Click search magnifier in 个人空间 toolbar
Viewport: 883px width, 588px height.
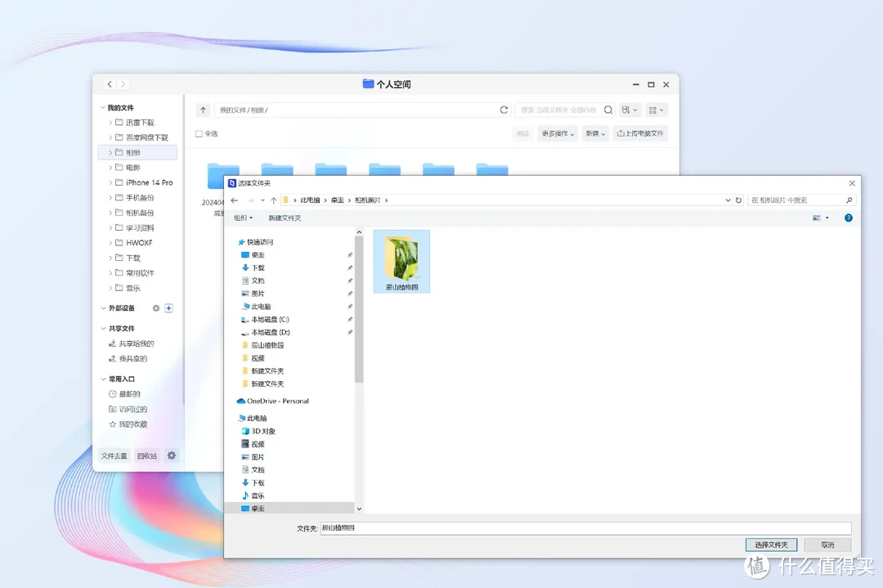(608, 110)
